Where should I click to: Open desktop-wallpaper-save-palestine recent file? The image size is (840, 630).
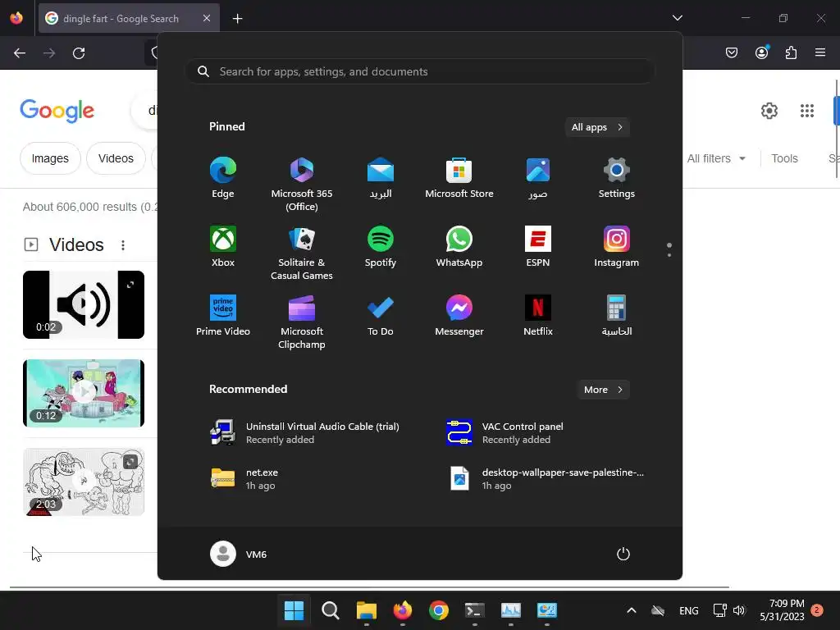pyautogui.click(x=546, y=479)
